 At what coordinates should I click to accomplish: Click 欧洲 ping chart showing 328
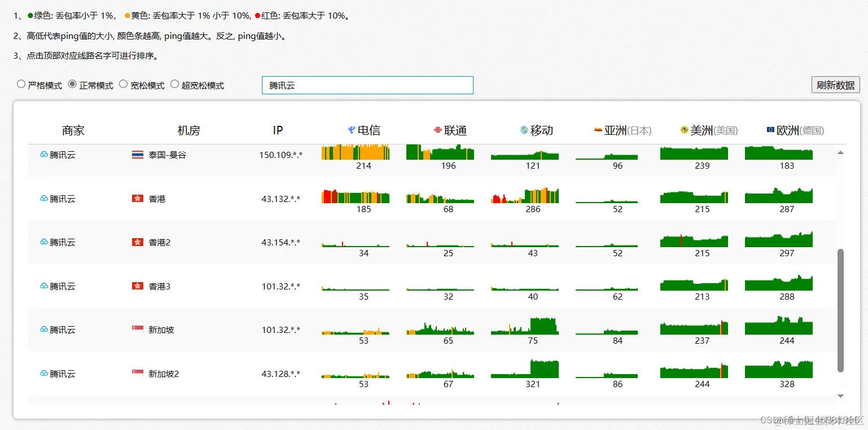click(779, 370)
